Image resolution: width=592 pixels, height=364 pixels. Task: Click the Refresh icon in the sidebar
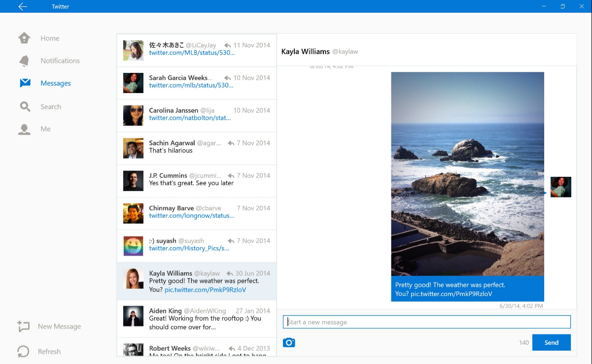[x=23, y=351]
